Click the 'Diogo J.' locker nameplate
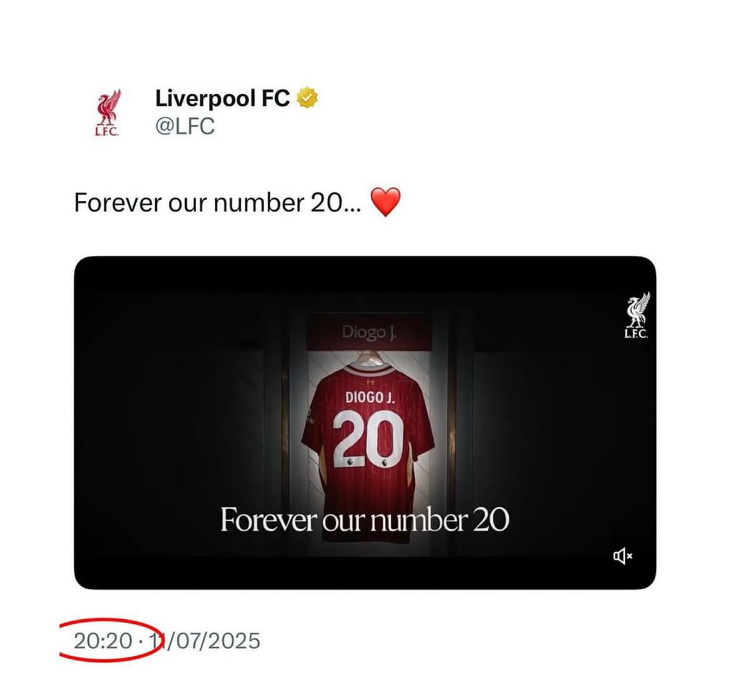The image size is (731, 700). (369, 332)
